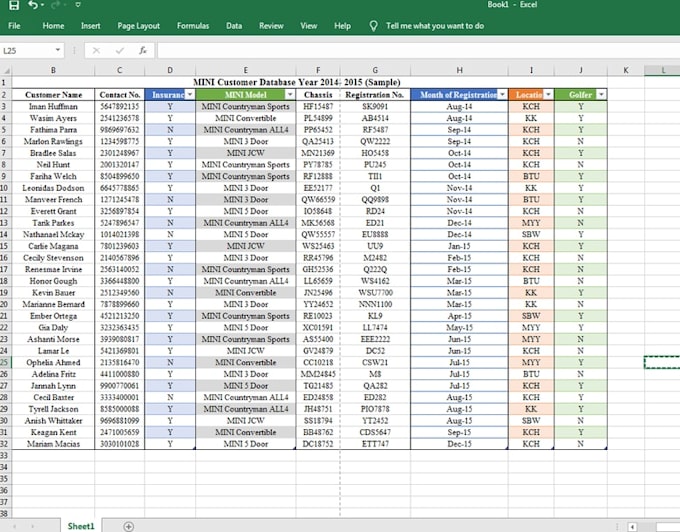Click the May-15 registration month cell
The image size is (680, 532).
[x=459, y=328]
